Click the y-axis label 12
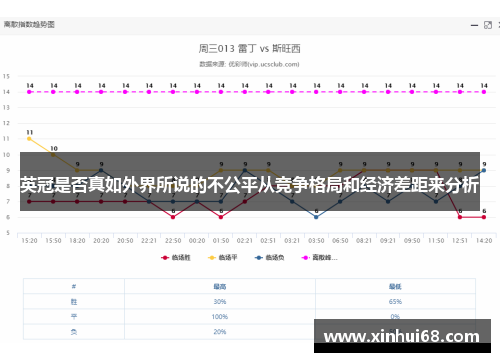The width and height of the screenshot is (500, 362). coord(6,123)
